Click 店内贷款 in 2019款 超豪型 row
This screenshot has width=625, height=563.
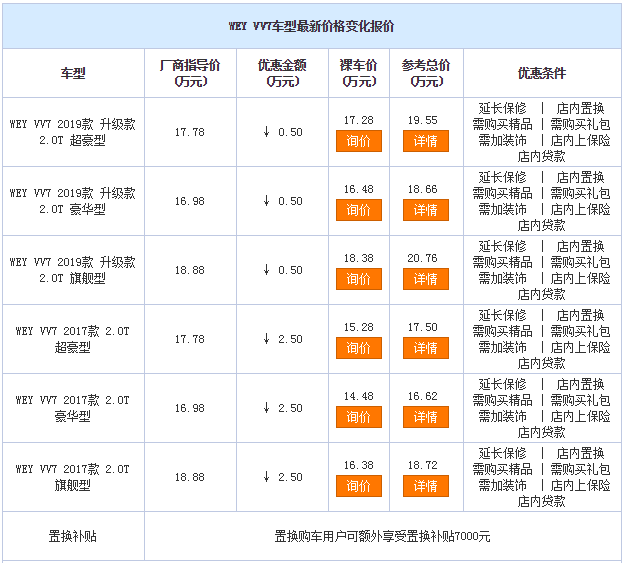pos(542,156)
